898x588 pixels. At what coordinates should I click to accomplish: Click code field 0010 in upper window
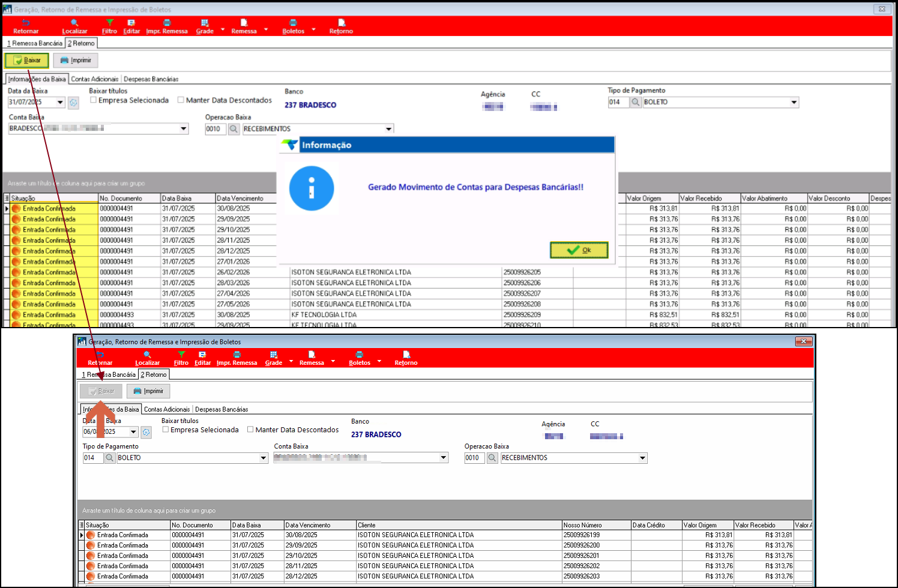[x=215, y=129]
